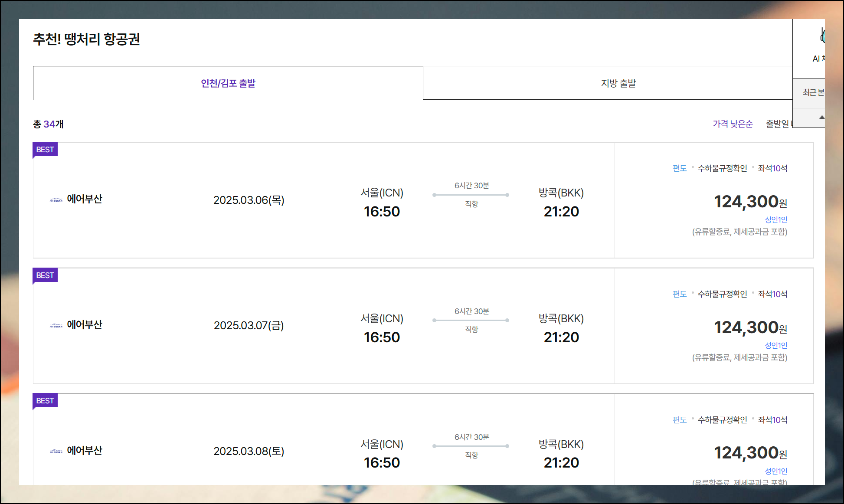Click 편도 label on first flight card
The height and width of the screenshot is (504, 844).
(x=679, y=168)
